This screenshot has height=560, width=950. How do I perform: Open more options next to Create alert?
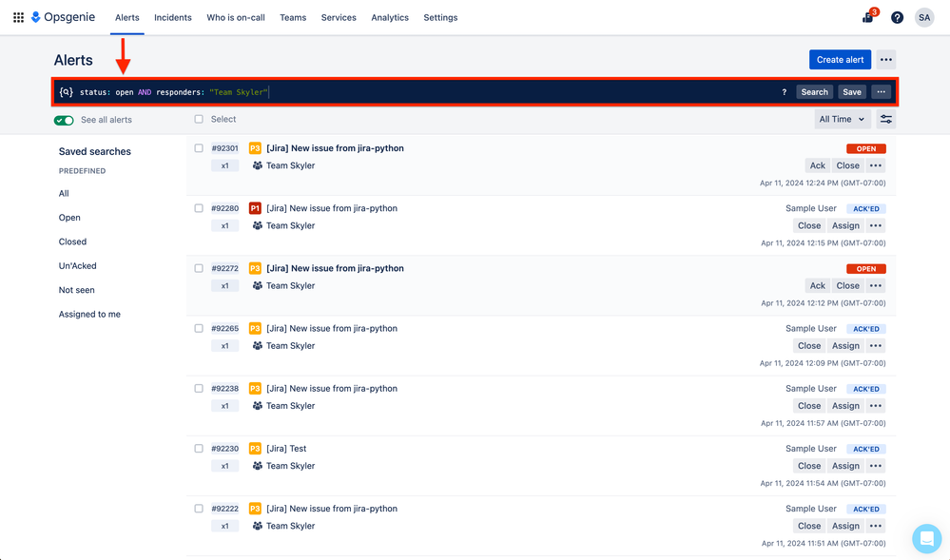coord(885,59)
